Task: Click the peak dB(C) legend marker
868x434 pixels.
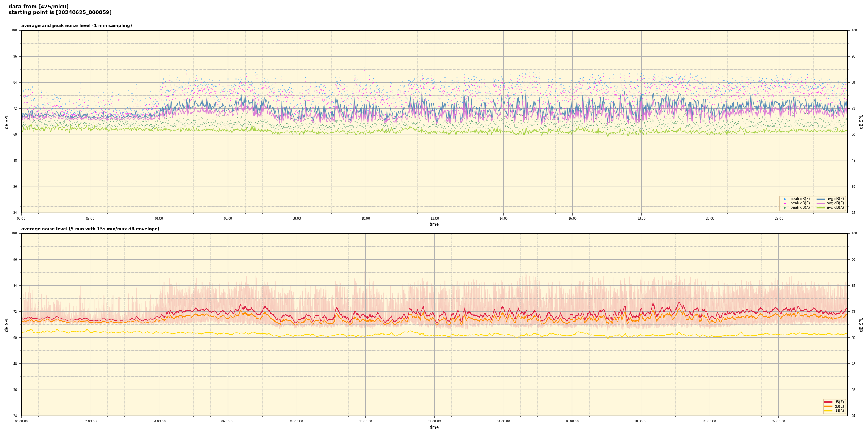Action: (x=784, y=203)
